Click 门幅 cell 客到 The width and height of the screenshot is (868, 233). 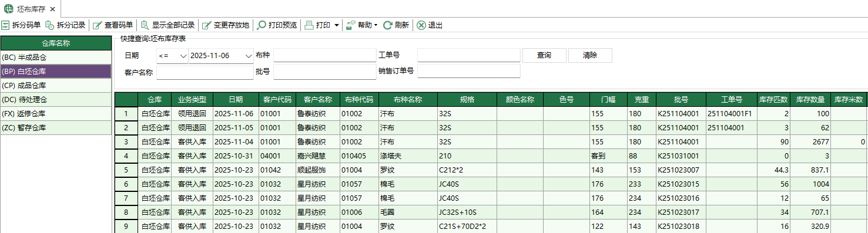click(x=608, y=156)
